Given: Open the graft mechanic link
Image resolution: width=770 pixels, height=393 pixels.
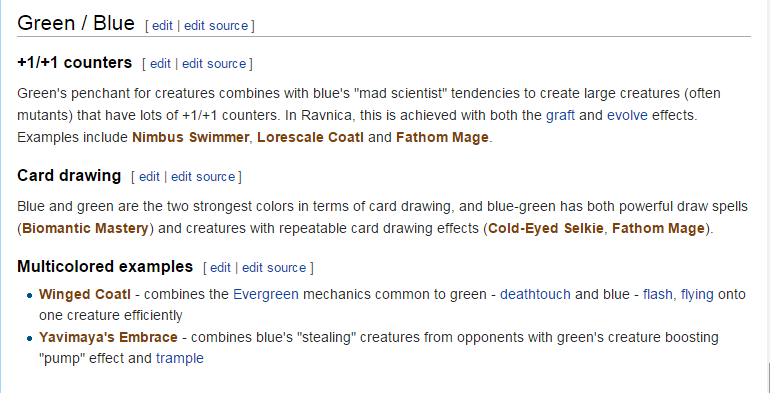Looking at the screenshot, I should click(560, 115).
